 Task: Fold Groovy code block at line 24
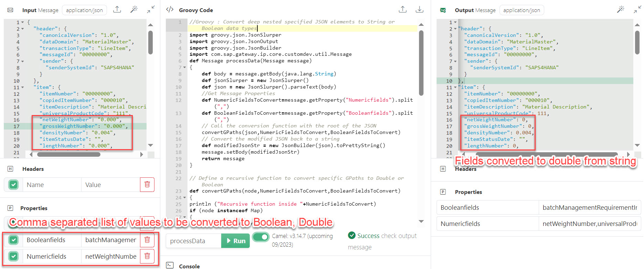[184, 198]
